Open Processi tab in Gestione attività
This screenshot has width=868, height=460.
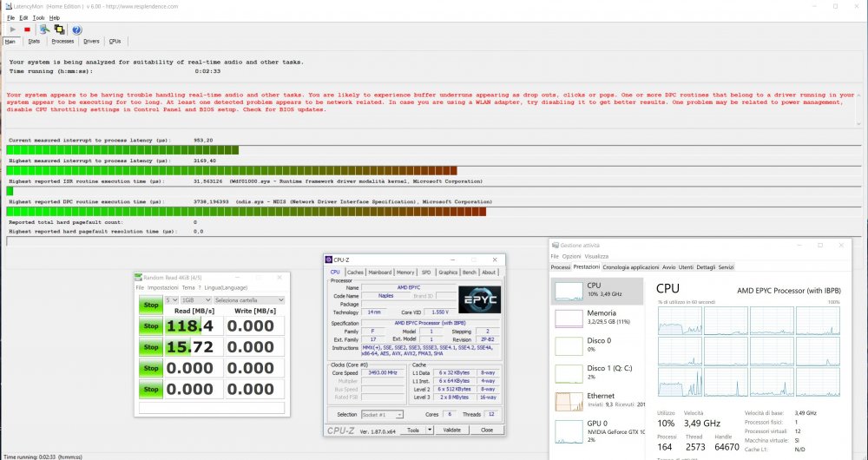coord(560,267)
